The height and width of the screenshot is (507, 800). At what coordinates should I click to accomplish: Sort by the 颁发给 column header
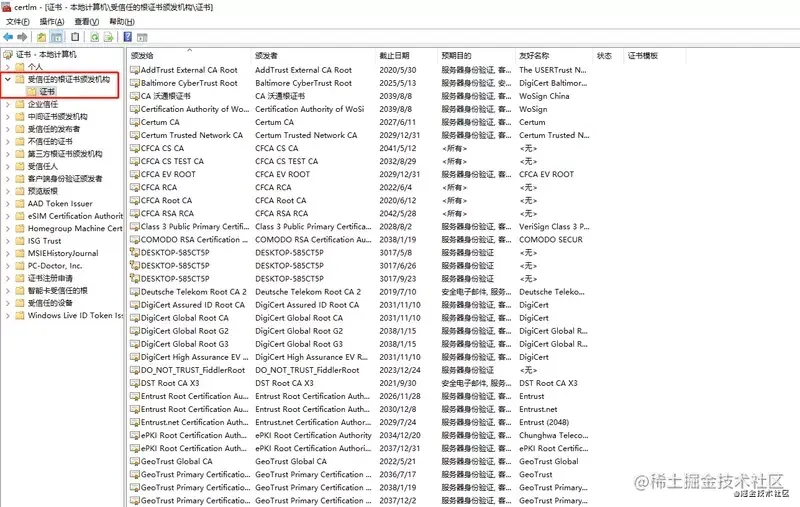(189, 55)
